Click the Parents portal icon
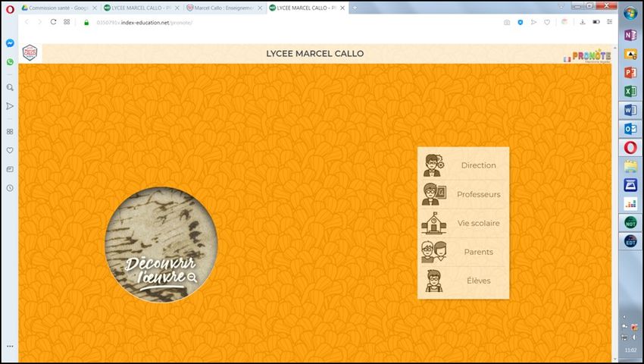 pos(433,252)
